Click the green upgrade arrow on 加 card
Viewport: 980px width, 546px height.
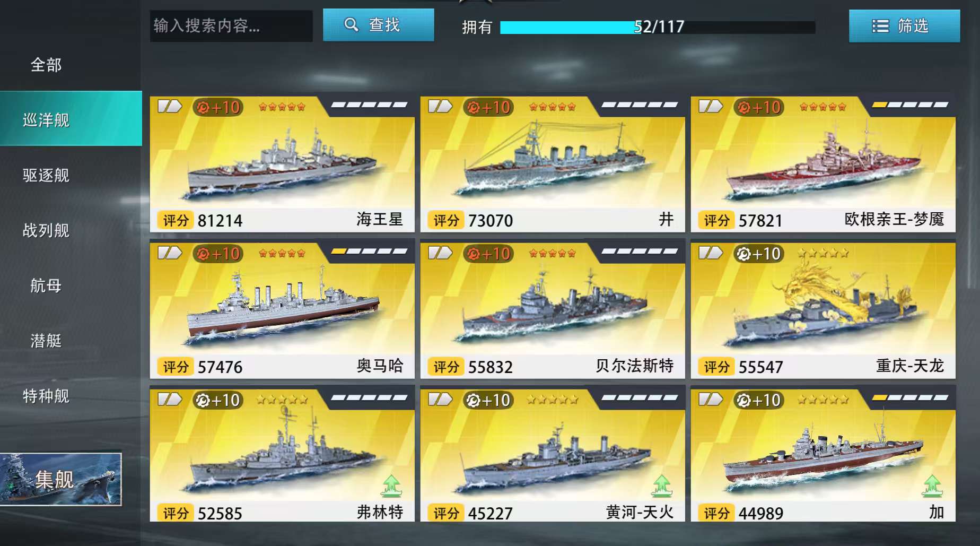[x=932, y=486]
